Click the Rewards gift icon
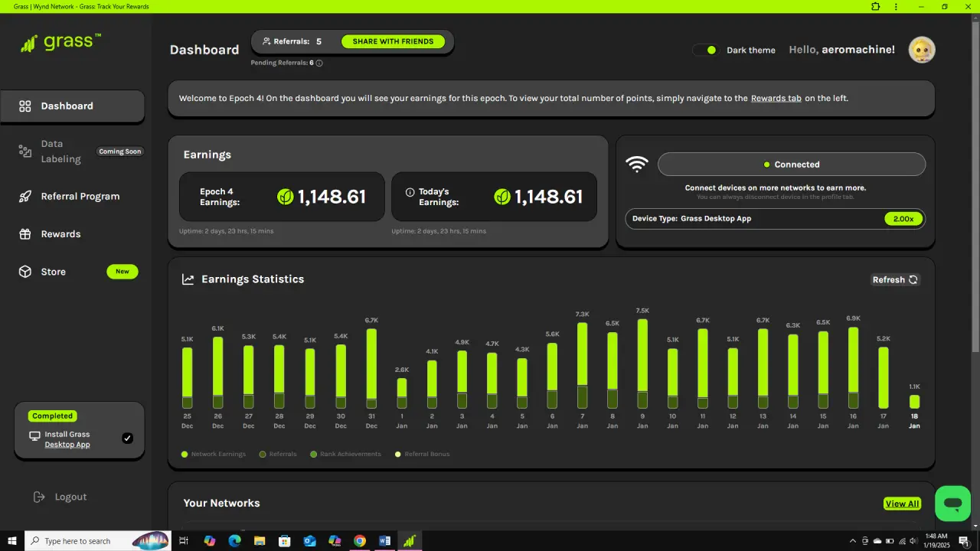Screen dimensions: 980x551 25,234
